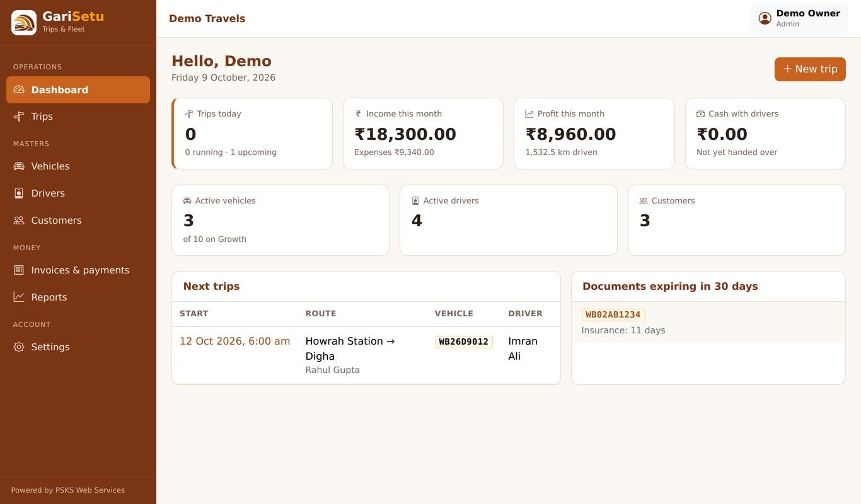
Task: Click the Vehicles car icon in sidebar
Action: tap(19, 166)
